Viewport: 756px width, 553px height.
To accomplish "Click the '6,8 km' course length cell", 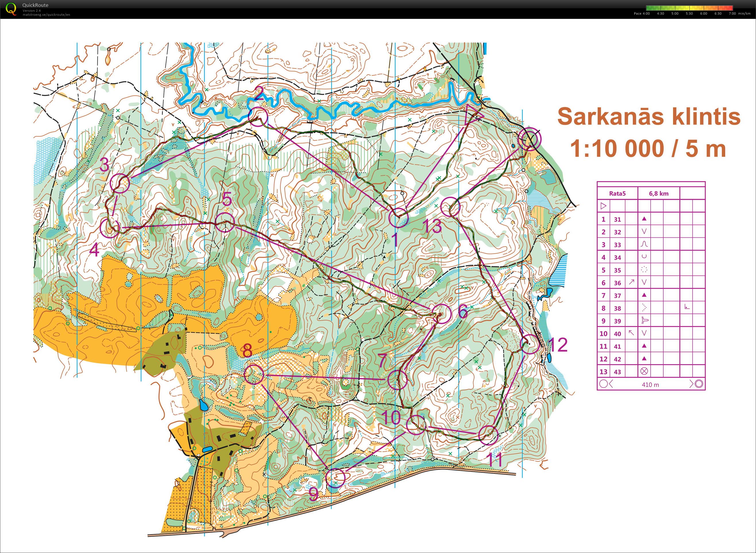I will 659,193.
